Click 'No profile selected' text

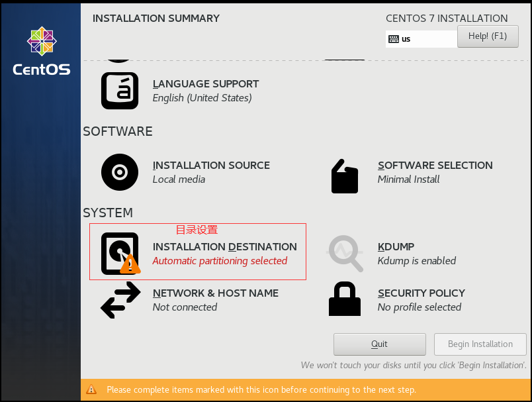(420, 307)
